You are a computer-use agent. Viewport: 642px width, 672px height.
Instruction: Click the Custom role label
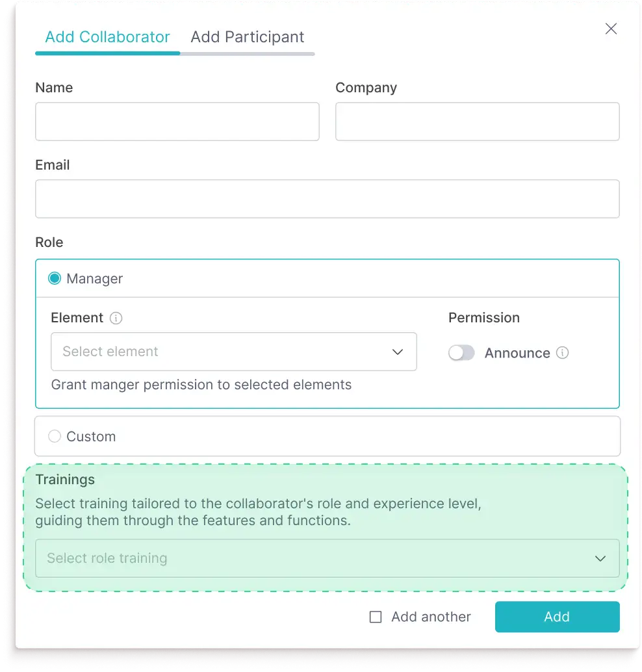(91, 437)
